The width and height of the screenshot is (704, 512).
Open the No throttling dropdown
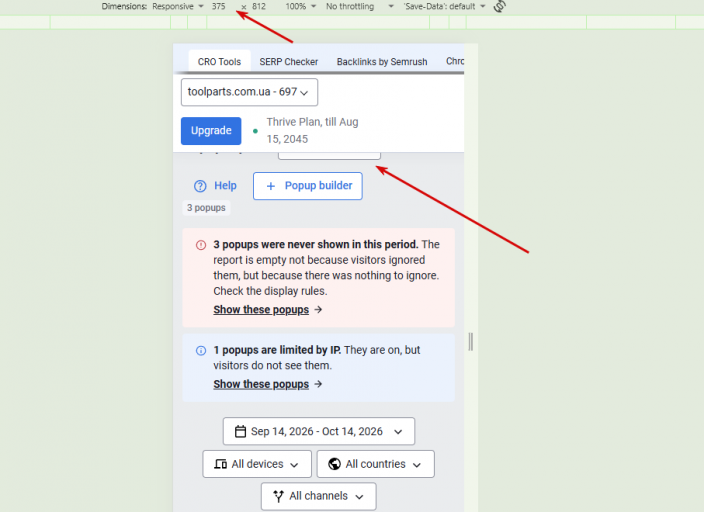[359, 6]
